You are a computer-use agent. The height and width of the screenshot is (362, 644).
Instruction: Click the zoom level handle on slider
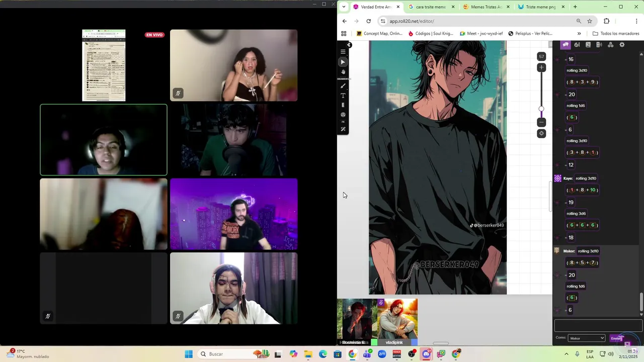(x=541, y=109)
